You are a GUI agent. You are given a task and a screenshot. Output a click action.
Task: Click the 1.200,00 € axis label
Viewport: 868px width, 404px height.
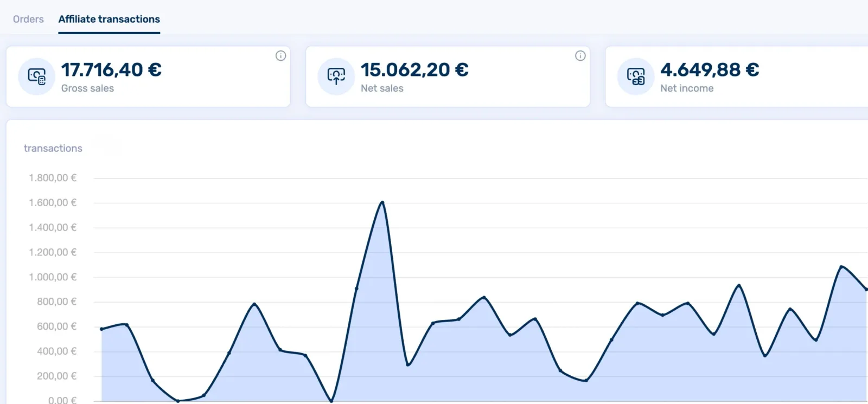click(x=53, y=252)
